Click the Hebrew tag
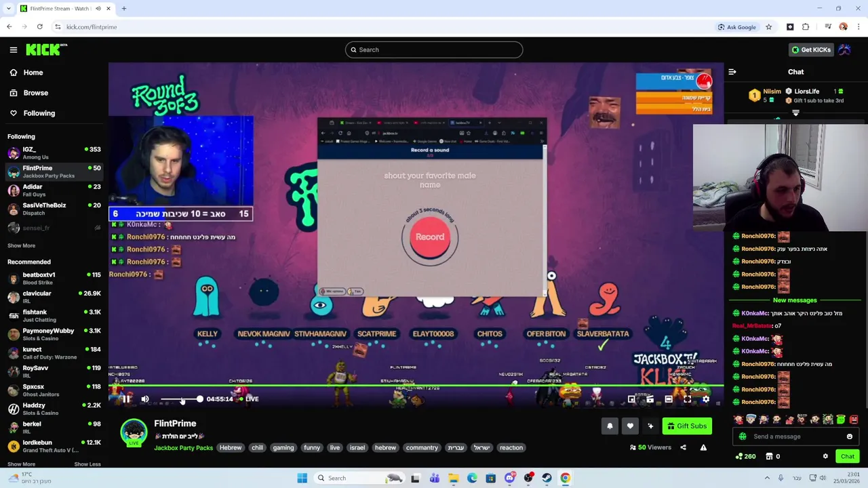 [x=230, y=447]
